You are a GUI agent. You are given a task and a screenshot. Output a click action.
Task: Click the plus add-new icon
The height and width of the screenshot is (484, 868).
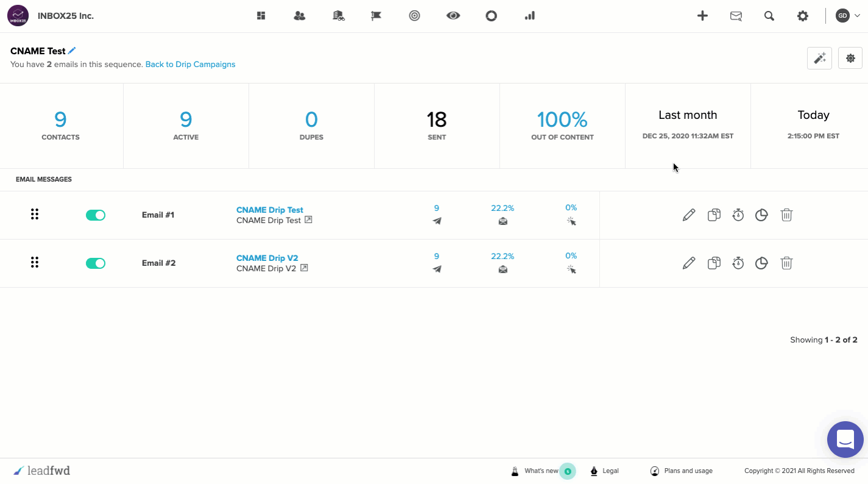coord(702,16)
